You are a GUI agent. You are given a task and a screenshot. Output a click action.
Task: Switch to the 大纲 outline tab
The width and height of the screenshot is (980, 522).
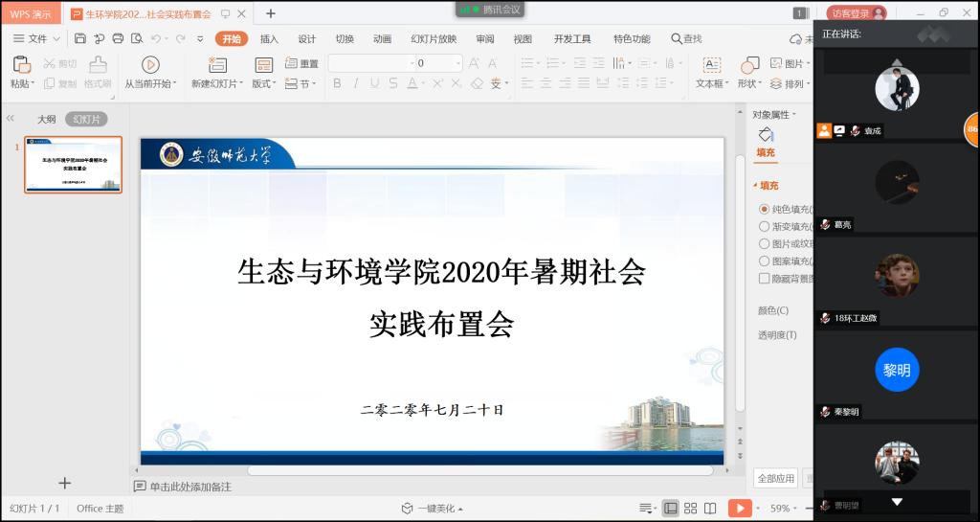46,120
